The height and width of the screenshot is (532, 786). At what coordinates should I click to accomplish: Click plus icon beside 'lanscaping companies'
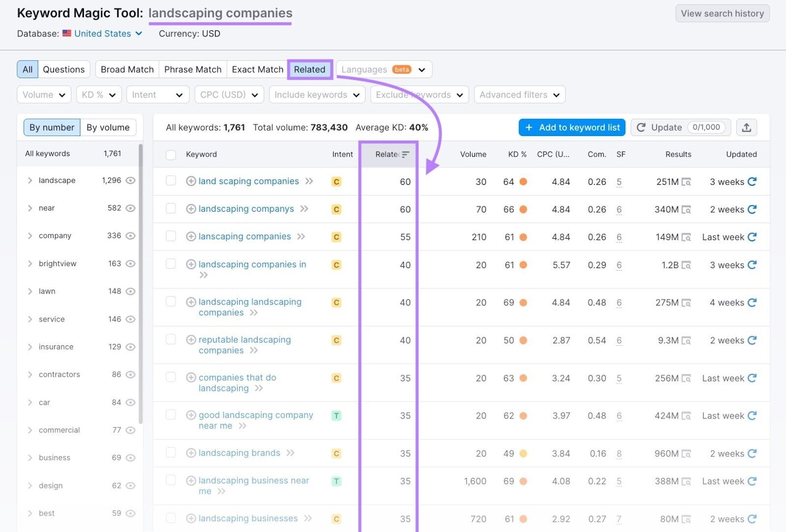191,237
